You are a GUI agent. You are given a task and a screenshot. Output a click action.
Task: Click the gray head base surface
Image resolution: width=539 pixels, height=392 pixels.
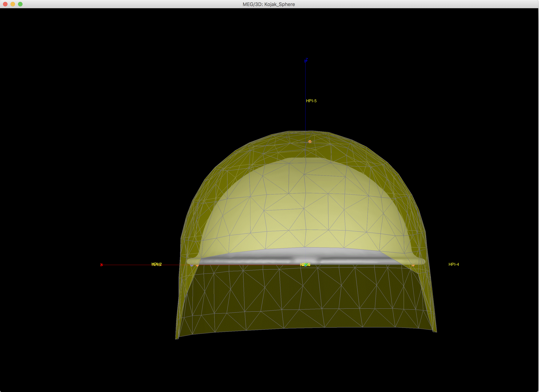[261, 258]
